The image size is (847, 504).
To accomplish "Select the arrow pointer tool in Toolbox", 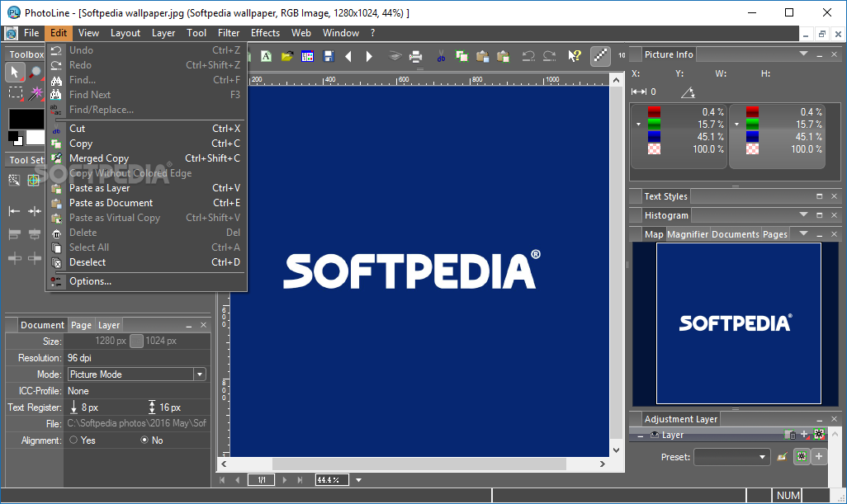I will (15, 73).
